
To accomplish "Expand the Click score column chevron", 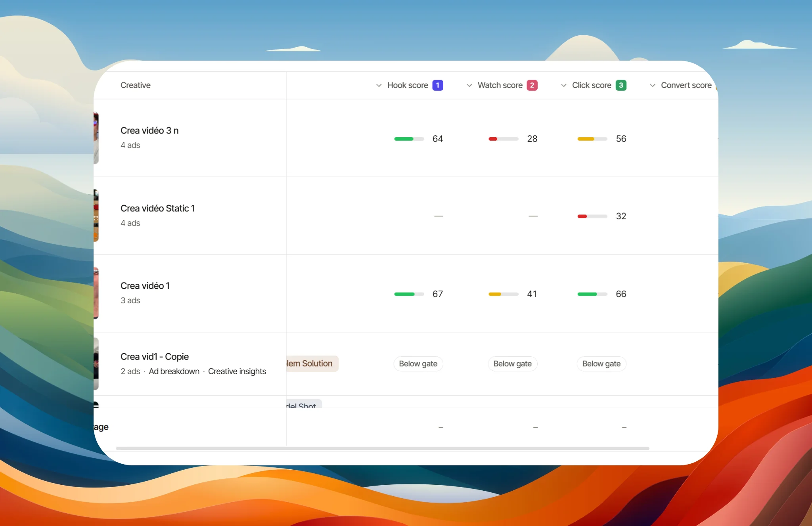I will (x=563, y=85).
